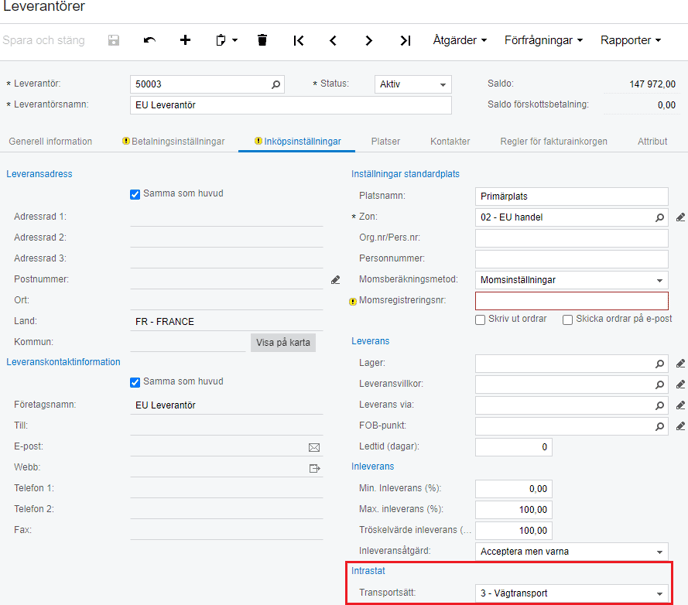Screen dimensions: 688x605
Task: Add a new supplier with plus icon
Action: (x=185, y=40)
